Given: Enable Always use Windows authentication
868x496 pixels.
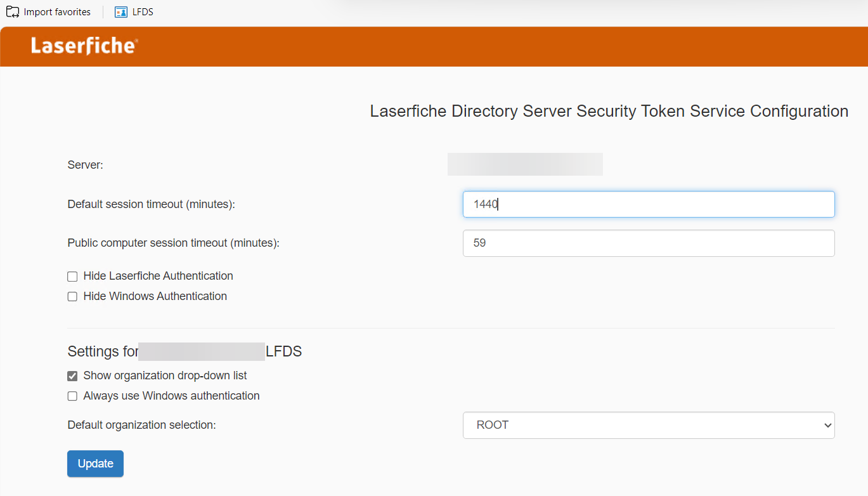Looking at the screenshot, I should pos(72,396).
